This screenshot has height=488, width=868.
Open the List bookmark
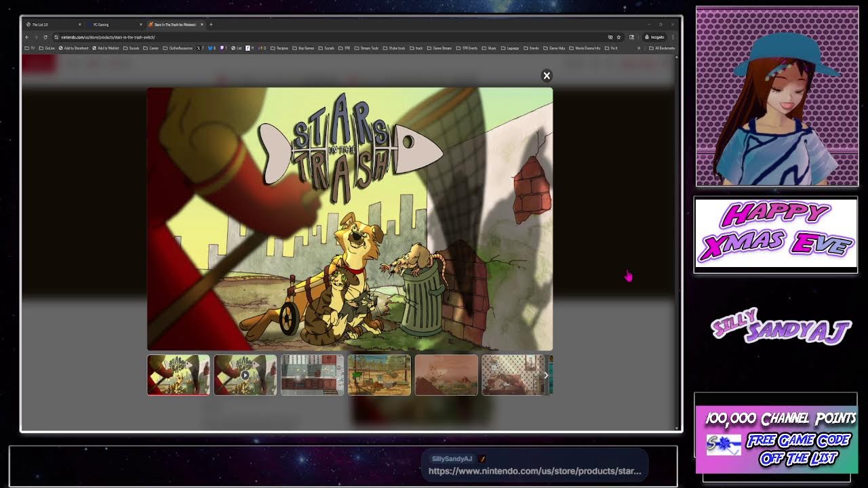236,48
